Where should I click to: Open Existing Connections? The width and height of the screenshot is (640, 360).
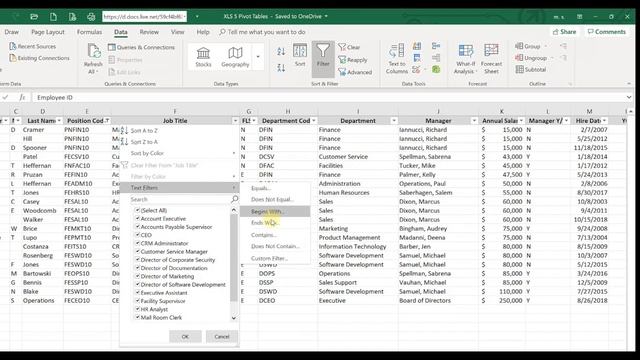coord(40,58)
